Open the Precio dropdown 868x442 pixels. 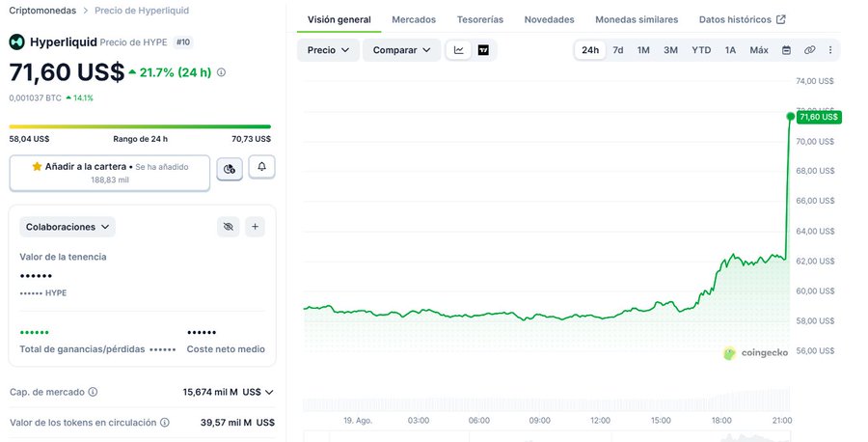coord(328,50)
